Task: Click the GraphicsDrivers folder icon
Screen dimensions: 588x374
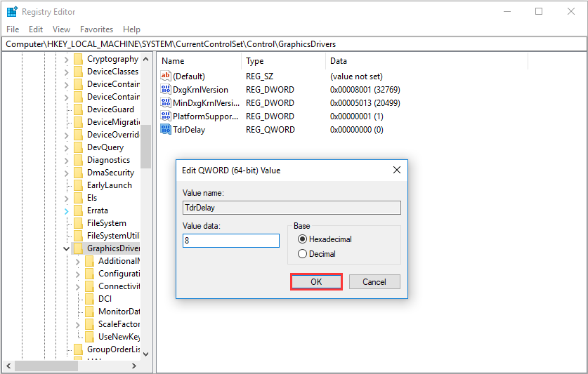Action: pyautogui.click(x=79, y=248)
